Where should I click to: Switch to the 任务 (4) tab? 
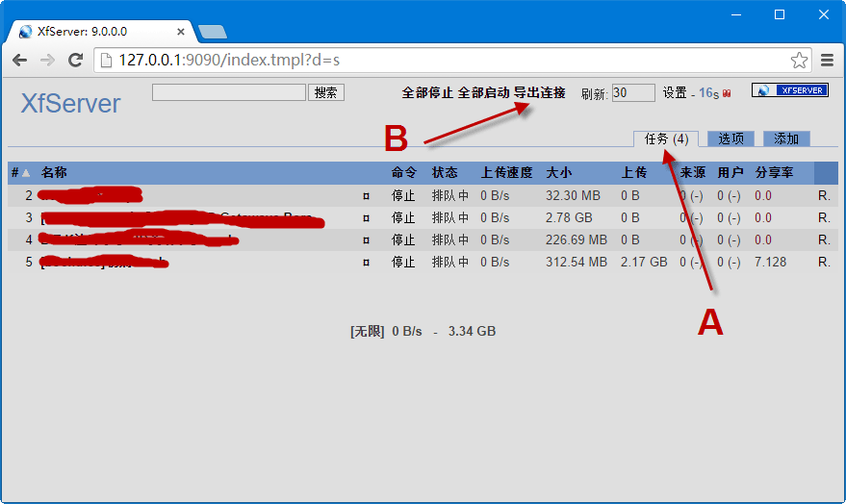[666, 139]
